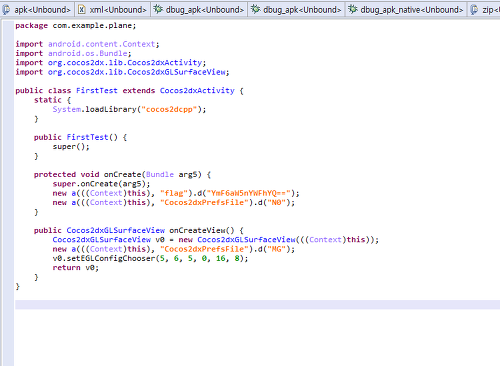This screenshot has width=500, height=366.
Task: Click the super(); call in the constructor
Action: tap(71, 147)
